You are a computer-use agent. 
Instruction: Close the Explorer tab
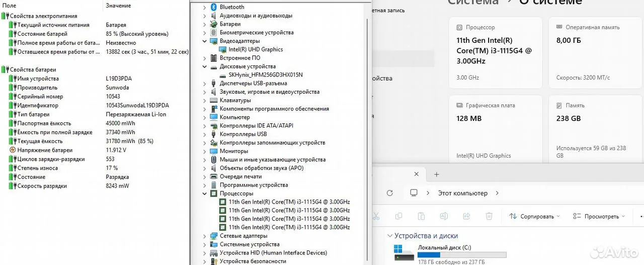416,174
